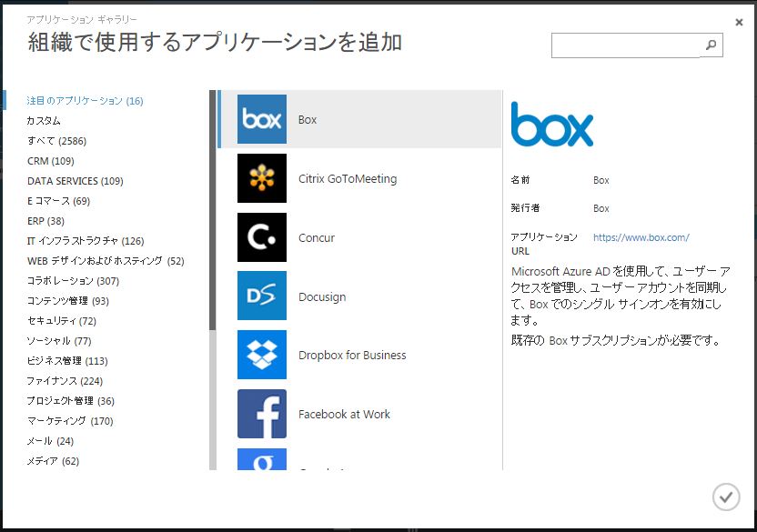This screenshot has width=757, height=532.
Task: Open WEB デザインおよびホスティング (52) category
Action: [x=106, y=261]
